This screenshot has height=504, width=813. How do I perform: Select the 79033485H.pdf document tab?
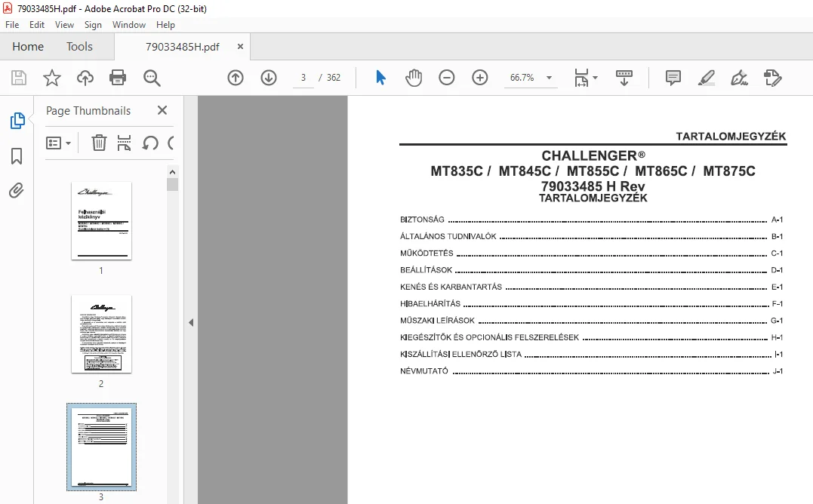click(182, 47)
